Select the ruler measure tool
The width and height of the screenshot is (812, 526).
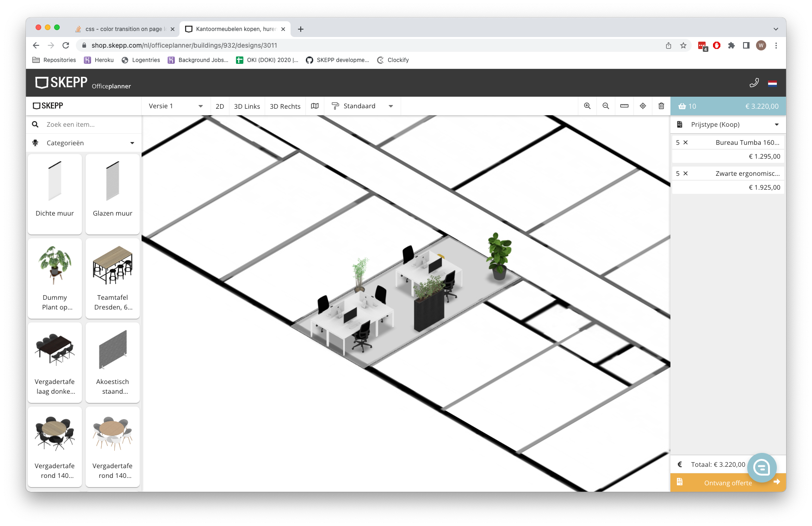click(624, 106)
